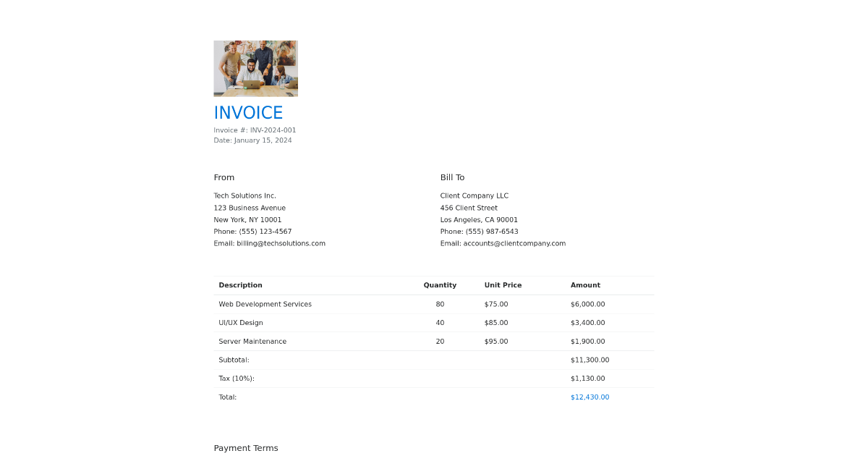Click the Payment Terms heading
868x456 pixels.
point(246,447)
